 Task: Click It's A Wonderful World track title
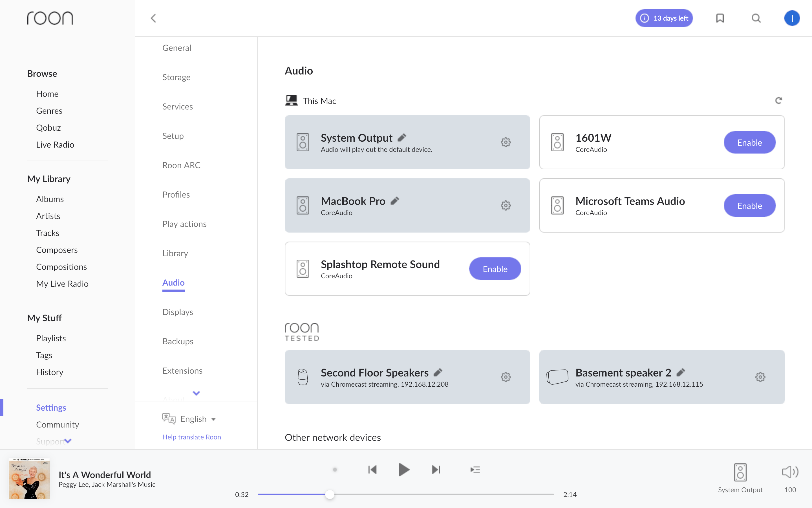pos(105,474)
